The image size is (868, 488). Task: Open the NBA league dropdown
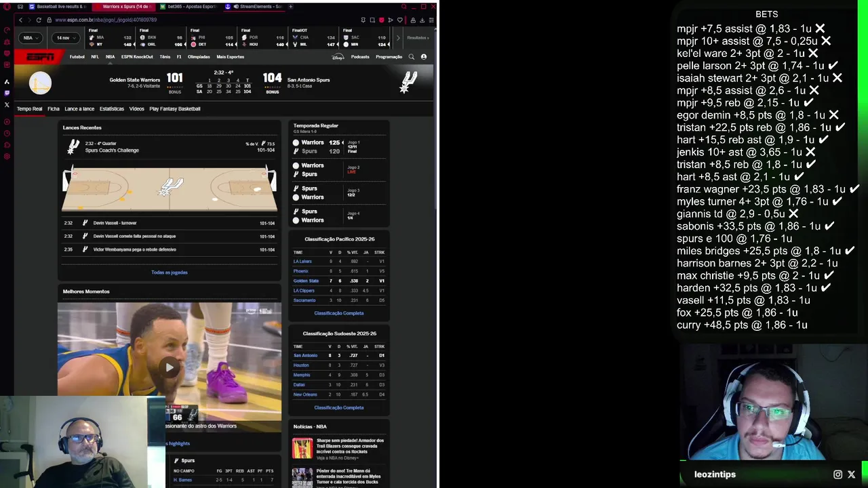coord(31,38)
